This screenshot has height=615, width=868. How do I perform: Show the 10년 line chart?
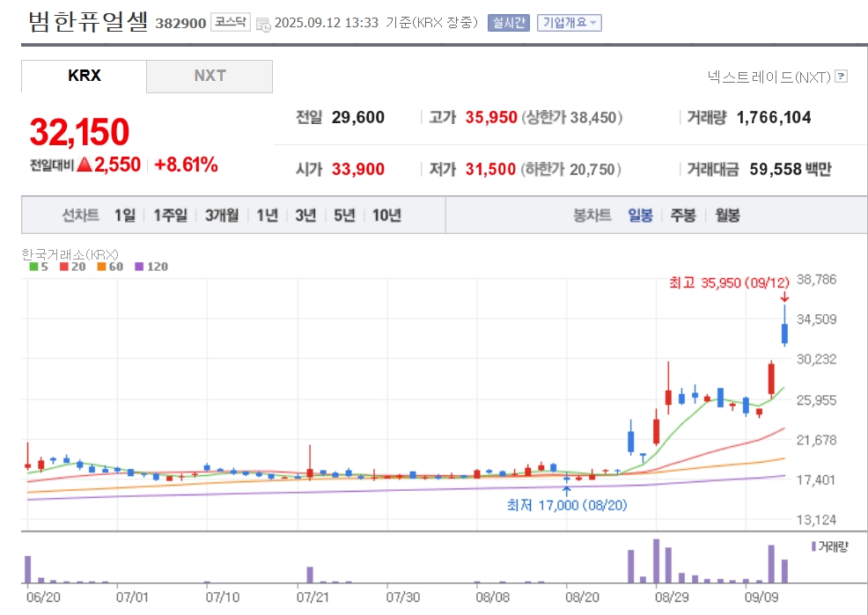pyautogui.click(x=387, y=216)
